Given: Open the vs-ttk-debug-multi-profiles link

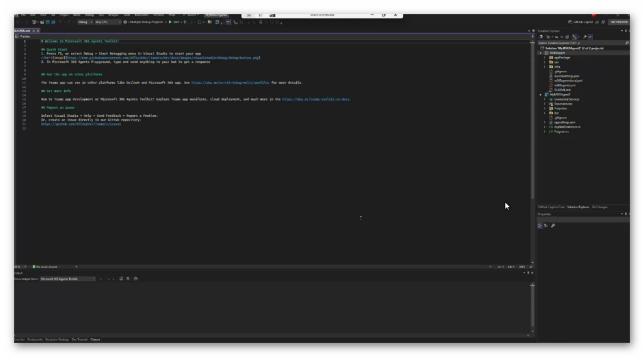Looking at the screenshot, I should click(230, 82).
